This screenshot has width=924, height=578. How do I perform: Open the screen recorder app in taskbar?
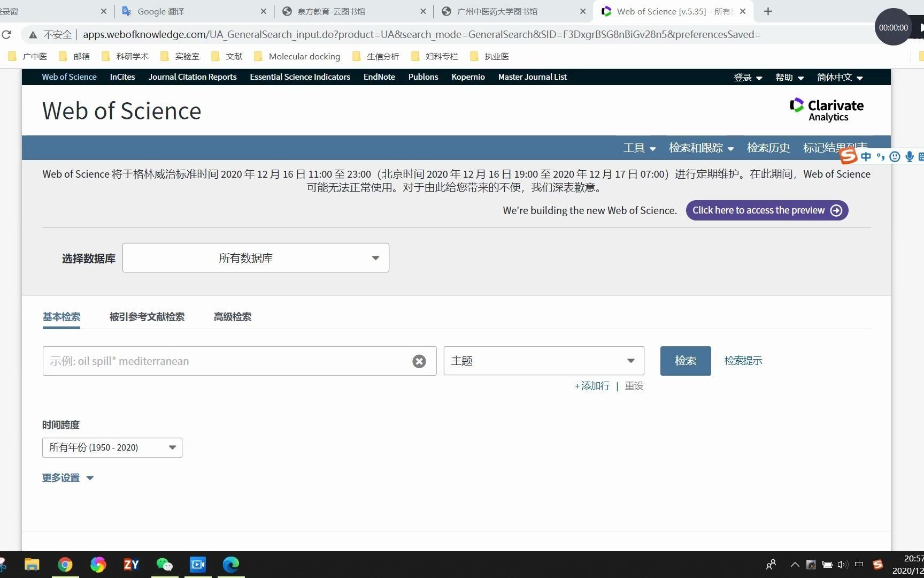click(x=198, y=564)
